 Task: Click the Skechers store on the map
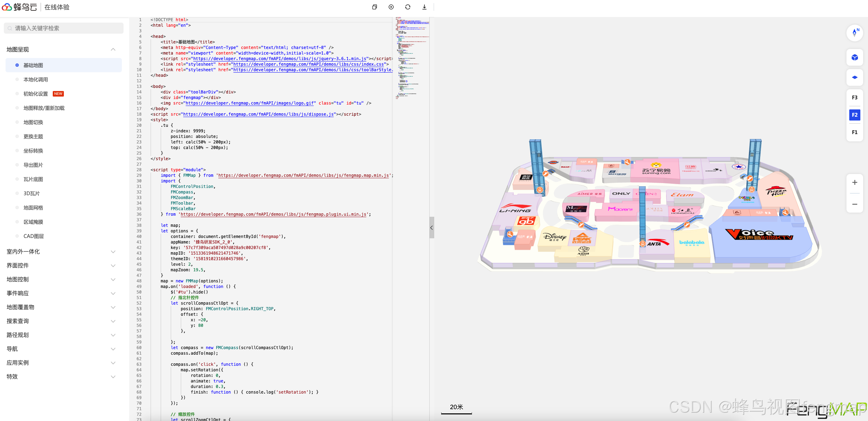pos(617,173)
